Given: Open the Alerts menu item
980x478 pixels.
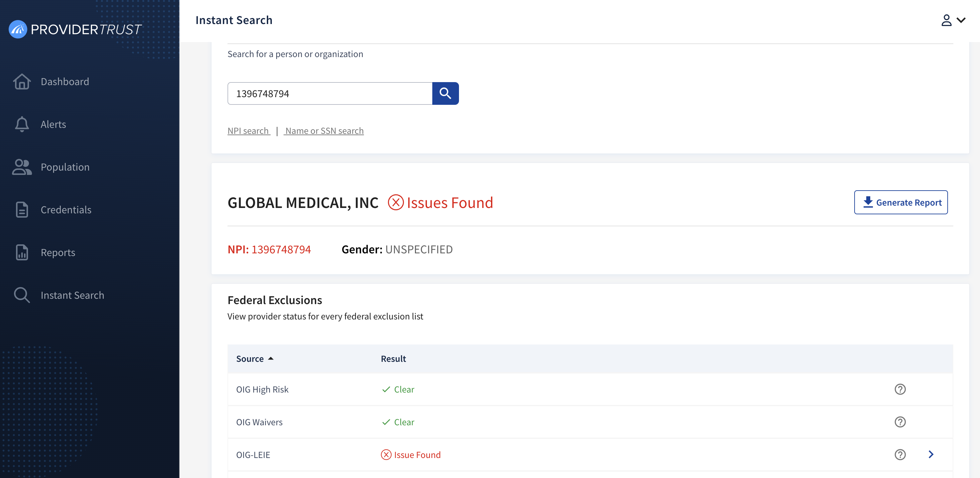Looking at the screenshot, I should pos(53,124).
